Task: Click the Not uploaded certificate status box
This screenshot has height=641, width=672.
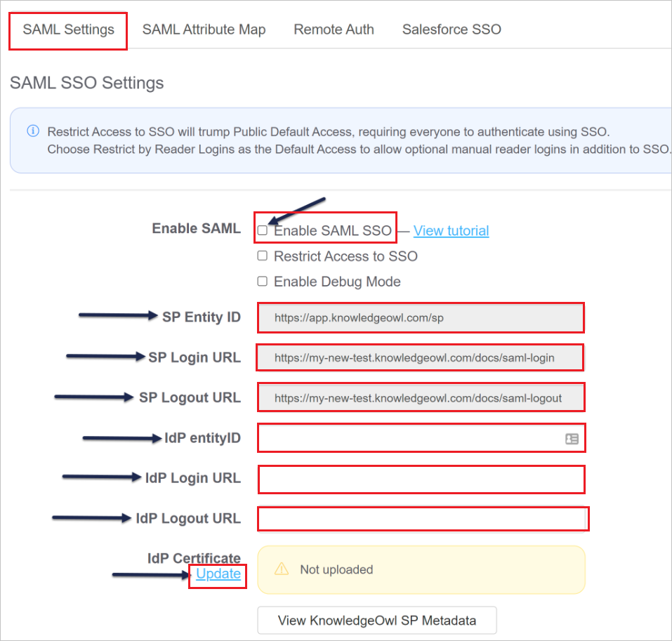Action: [x=420, y=569]
